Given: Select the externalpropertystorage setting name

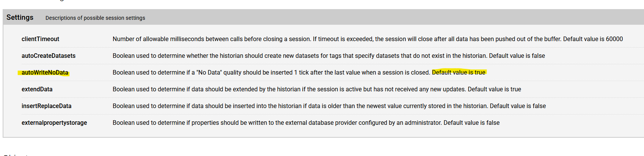Looking at the screenshot, I should [x=54, y=123].
